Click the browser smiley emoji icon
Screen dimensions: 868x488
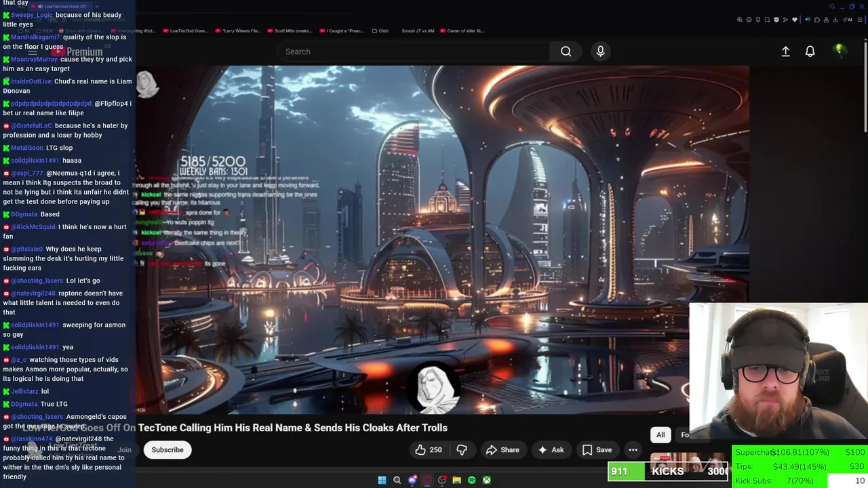(x=749, y=20)
